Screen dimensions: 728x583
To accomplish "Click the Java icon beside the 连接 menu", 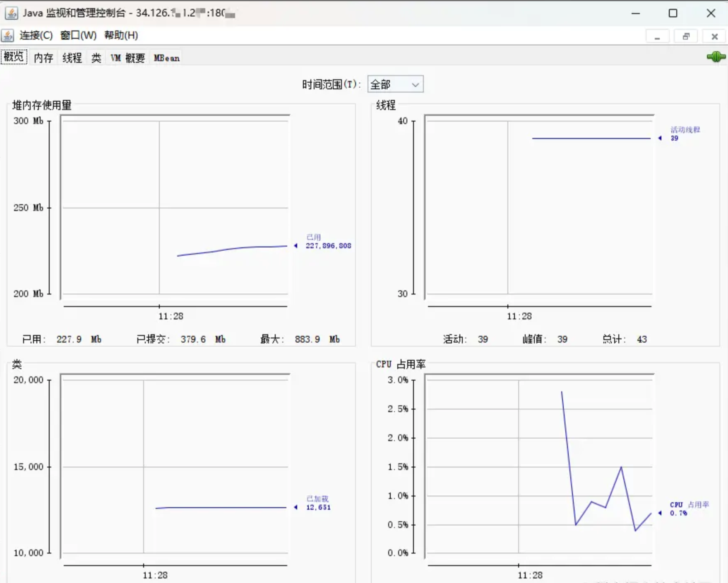I will tap(7, 36).
